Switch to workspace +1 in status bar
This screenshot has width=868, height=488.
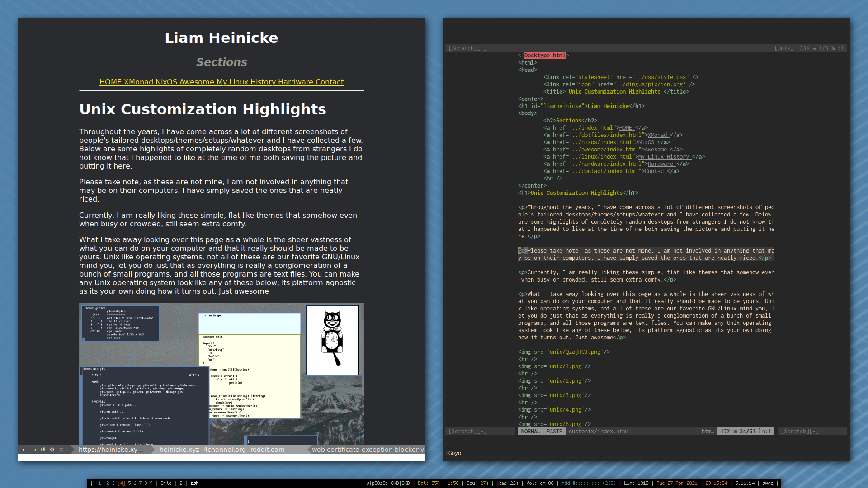[x=98, y=483]
